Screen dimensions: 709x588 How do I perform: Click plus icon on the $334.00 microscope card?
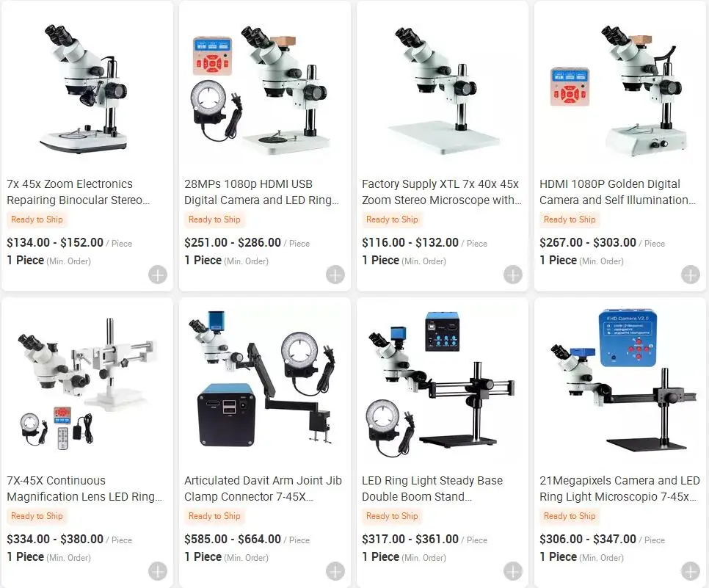158,571
